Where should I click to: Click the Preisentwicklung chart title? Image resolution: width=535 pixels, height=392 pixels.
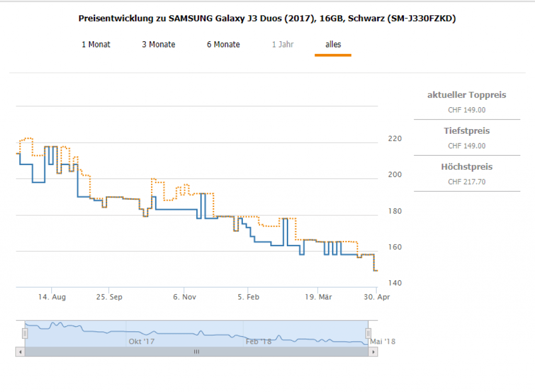[x=267, y=19]
